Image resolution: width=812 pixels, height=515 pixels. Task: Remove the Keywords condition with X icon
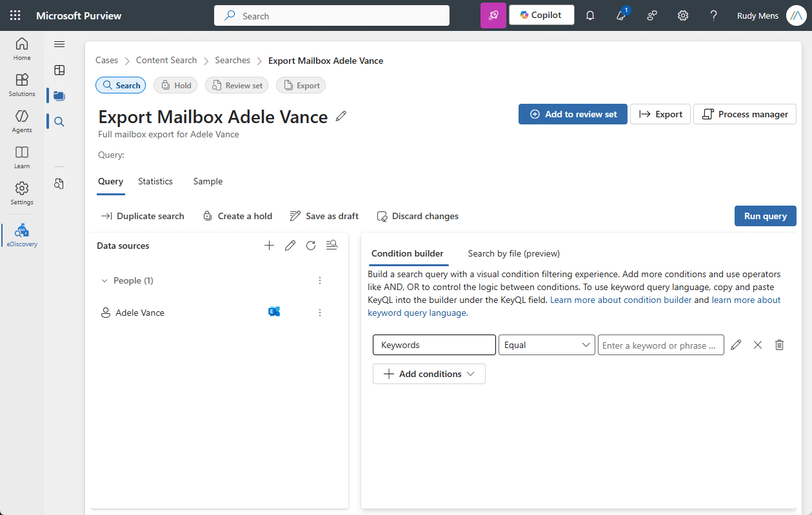click(758, 345)
